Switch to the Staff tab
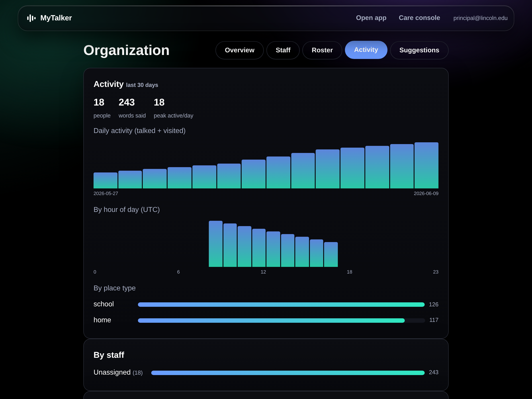Image resolution: width=532 pixels, height=399 pixels. tap(283, 50)
